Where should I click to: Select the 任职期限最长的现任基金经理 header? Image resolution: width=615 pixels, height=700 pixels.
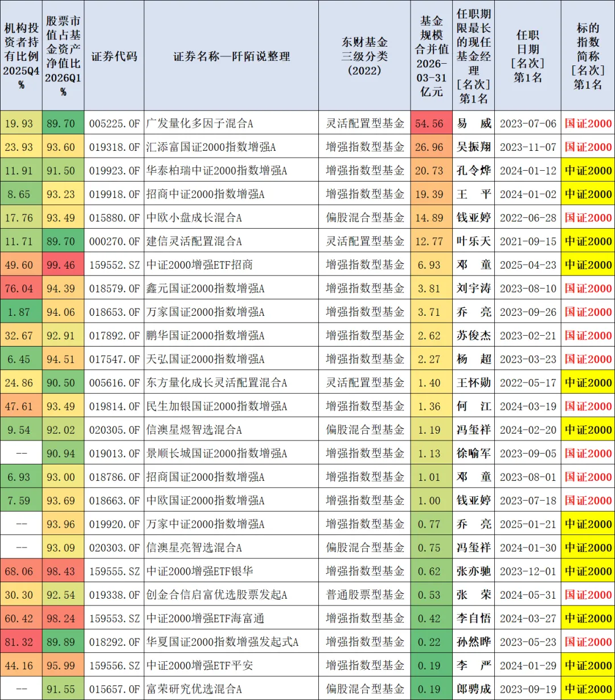click(474, 56)
